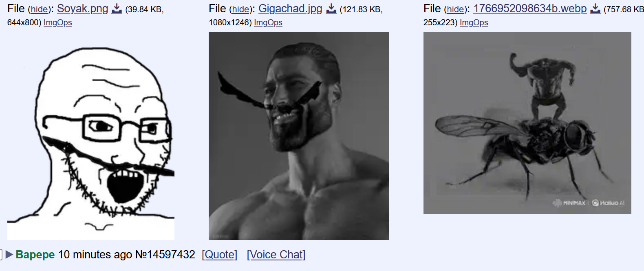
Task: Open the Voice Chat link
Action: 276,255
